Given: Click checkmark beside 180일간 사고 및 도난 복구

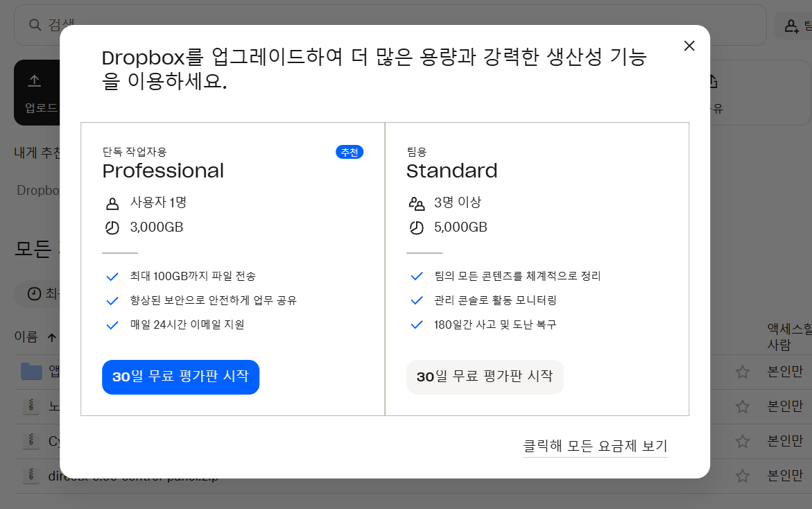Looking at the screenshot, I should click(416, 325).
